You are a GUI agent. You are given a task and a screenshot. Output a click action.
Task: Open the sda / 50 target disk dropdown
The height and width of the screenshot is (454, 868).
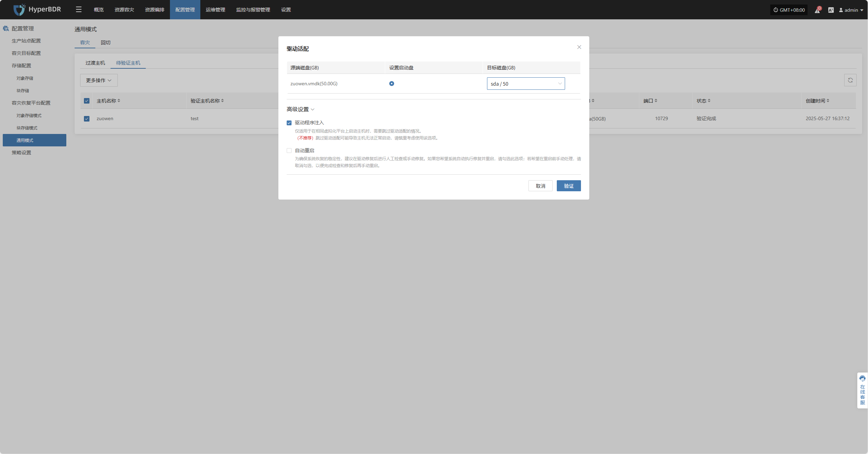[525, 84]
